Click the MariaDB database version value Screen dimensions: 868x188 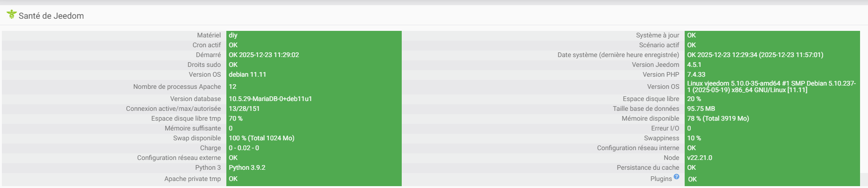point(270,99)
